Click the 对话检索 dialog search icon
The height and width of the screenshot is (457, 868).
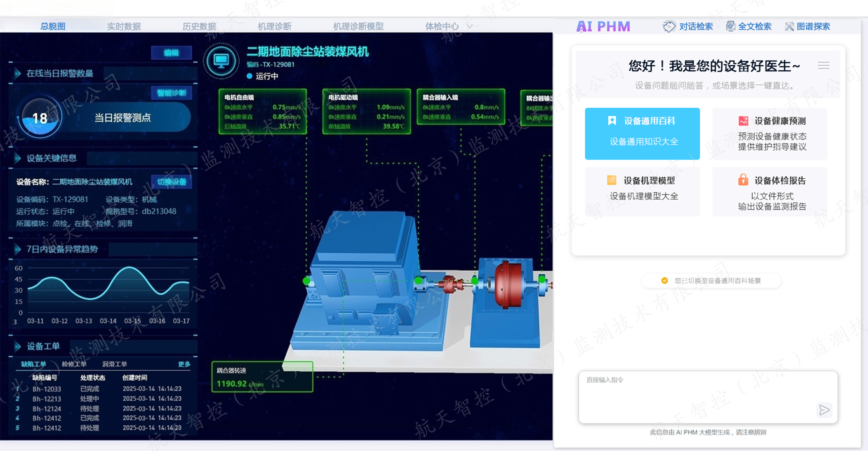pos(668,27)
